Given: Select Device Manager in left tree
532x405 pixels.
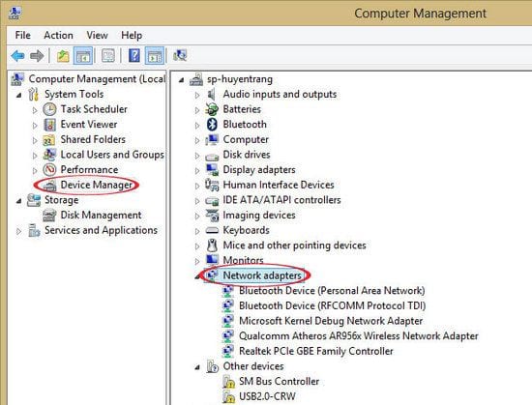Looking at the screenshot, I should (x=97, y=185).
